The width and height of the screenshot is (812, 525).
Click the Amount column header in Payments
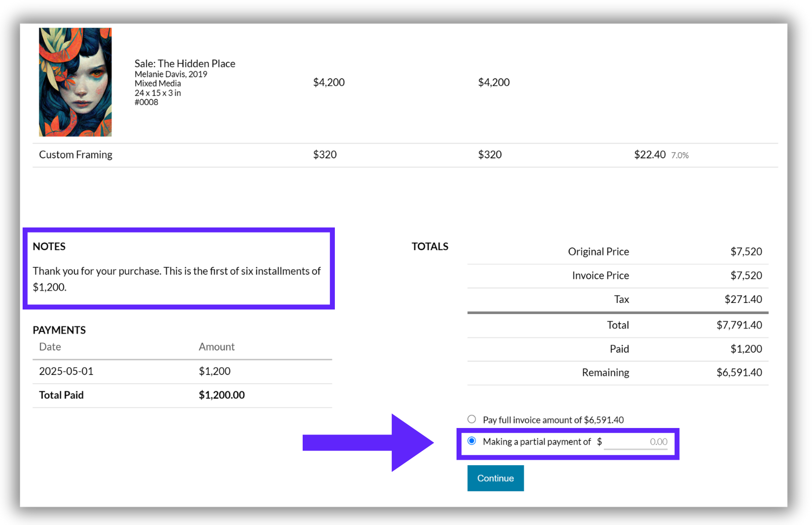coord(217,347)
